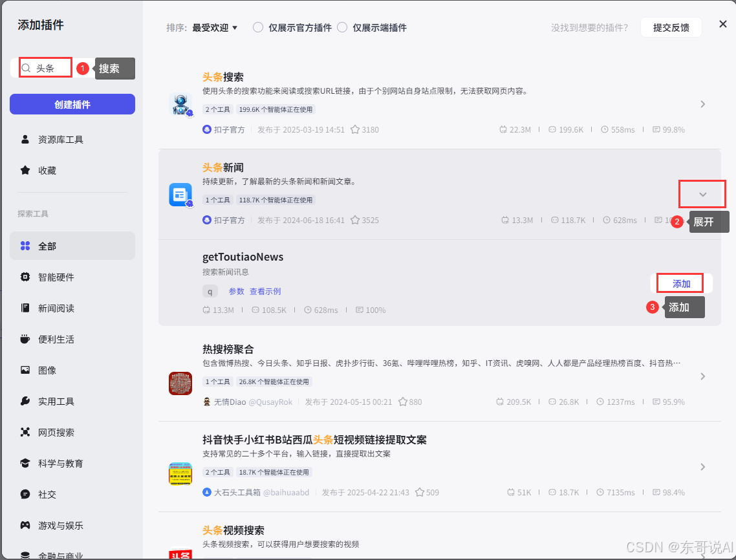736x560 pixels.
Task: Click the 科学与教育 graduation cap icon
Action: click(25, 463)
